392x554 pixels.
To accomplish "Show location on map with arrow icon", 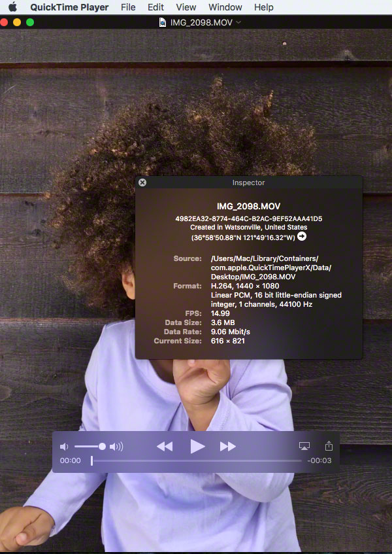I will (302, 236).
